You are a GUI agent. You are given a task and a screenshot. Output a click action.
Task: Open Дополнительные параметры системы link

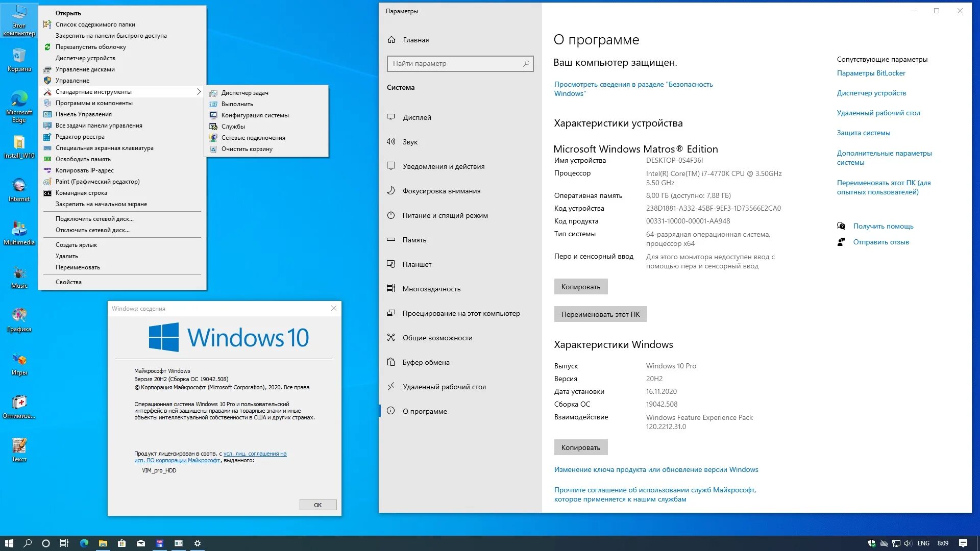coord(884,158)
